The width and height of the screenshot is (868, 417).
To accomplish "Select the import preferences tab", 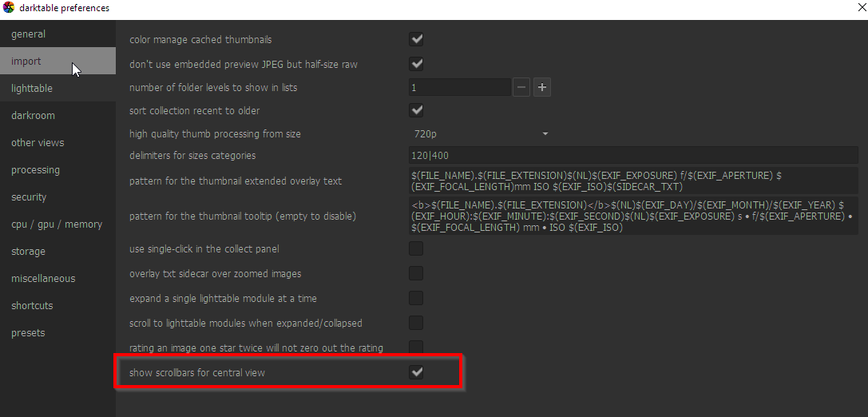I will point(57,61).
